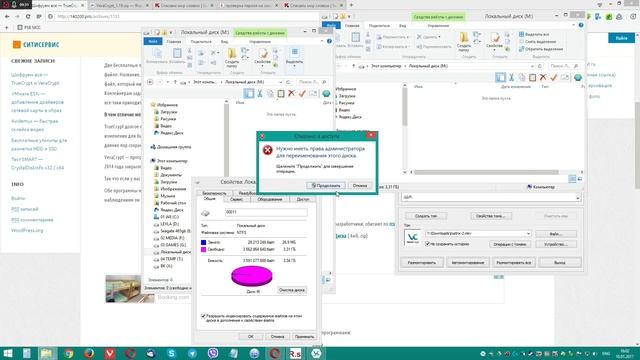
Task: Close the access-denied dialog with the X button
Action: (x=371, y=136)
